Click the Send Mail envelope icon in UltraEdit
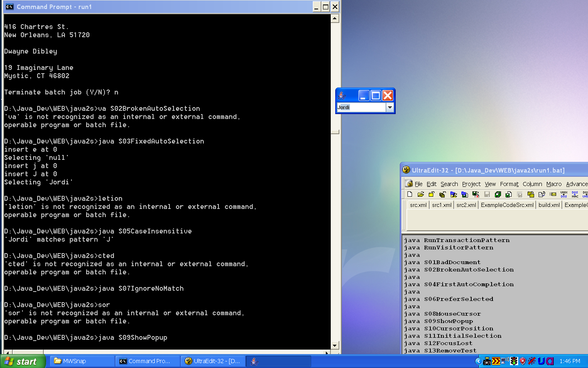Viewport: 588px width, 368px height. pyautogui.click(x=553, y=194)
